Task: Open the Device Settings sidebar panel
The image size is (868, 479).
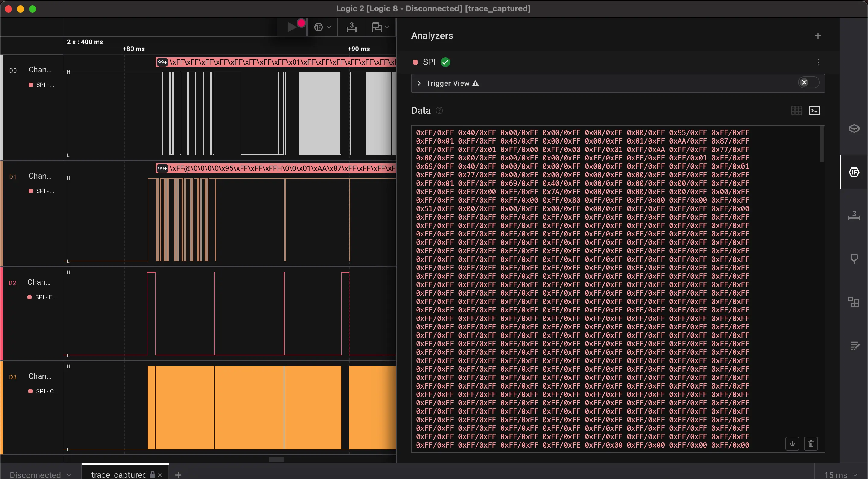Action: (x=854, y=128)
